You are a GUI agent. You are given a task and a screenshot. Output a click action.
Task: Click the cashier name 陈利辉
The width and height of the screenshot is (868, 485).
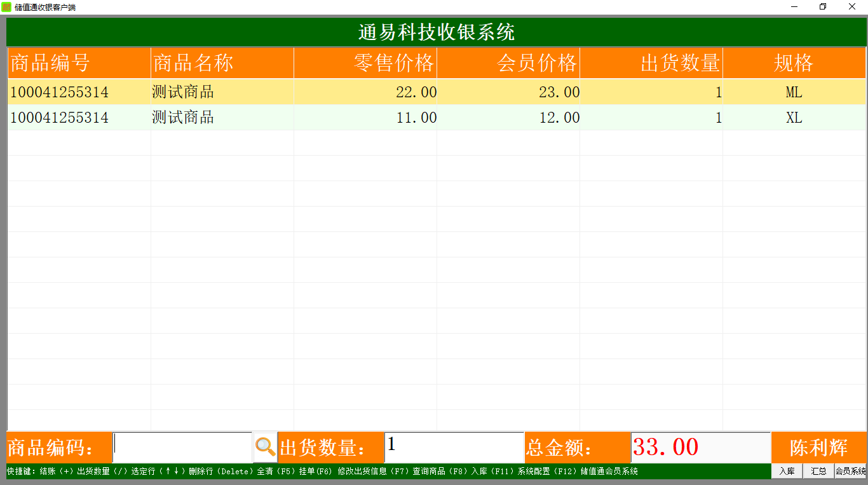pos(818,447)
